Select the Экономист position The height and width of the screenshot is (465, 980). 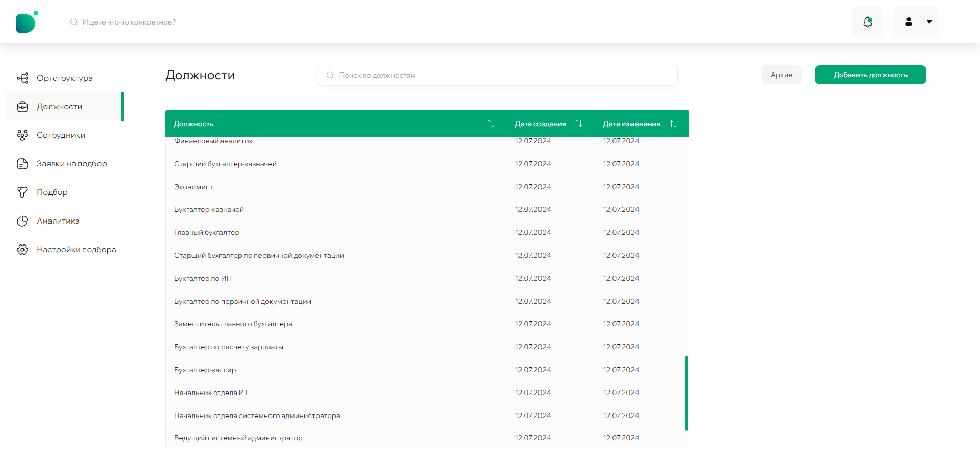click(x=427, y=187)
